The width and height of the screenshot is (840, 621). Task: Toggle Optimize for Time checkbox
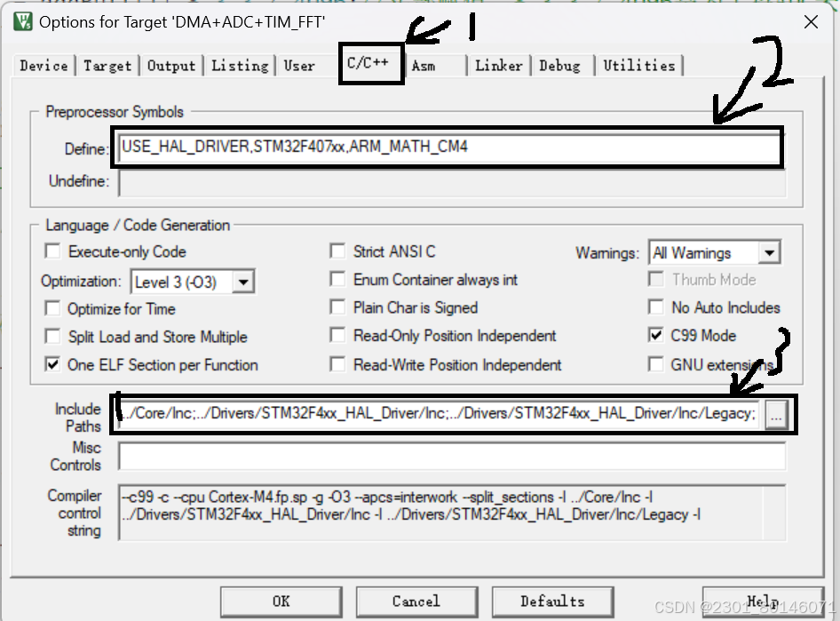pos(52,308)
